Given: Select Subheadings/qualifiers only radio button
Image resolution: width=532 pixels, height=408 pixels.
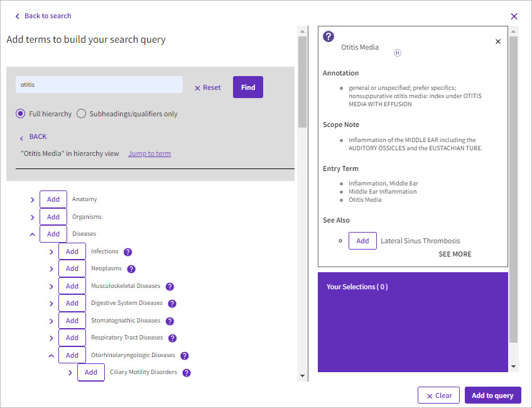Looking at the screenshot, I should (82, 114).
